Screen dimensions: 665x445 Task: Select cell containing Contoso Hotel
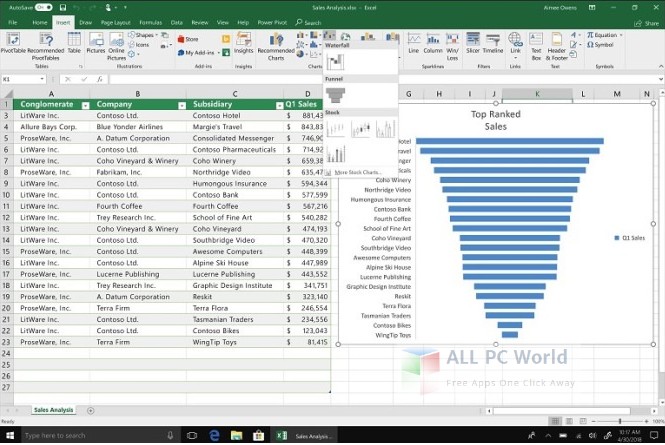pos(235,115)
